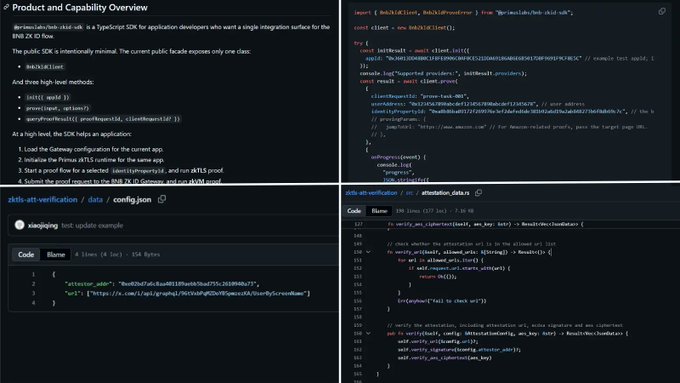Click line number 4 in config.json
The image size is (680, 383).
click(33, 303)
